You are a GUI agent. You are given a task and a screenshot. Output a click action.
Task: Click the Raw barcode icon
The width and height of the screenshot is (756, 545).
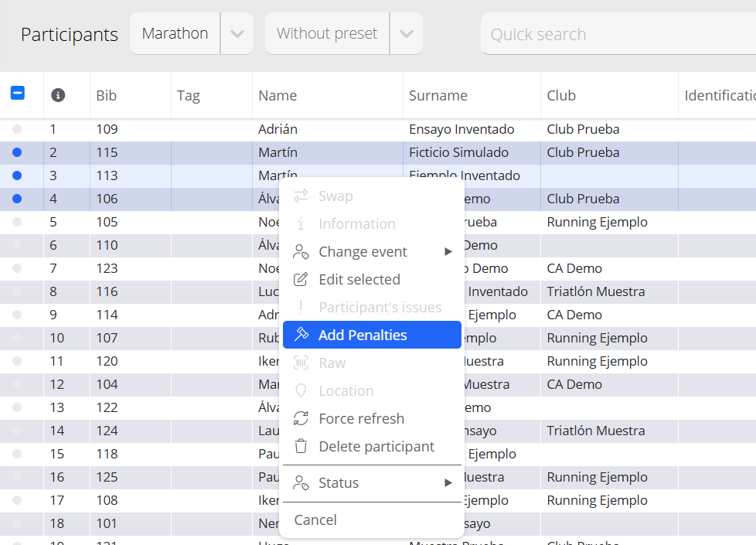(x=301, y=363)
